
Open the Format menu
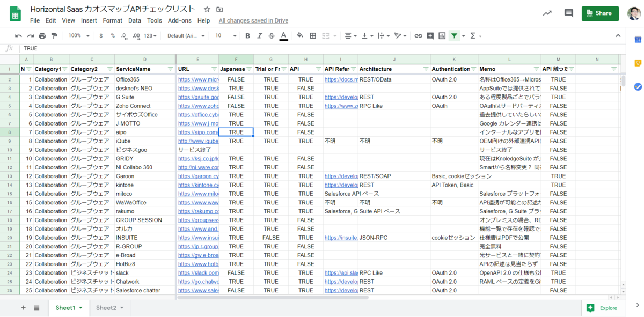point(113,20)
